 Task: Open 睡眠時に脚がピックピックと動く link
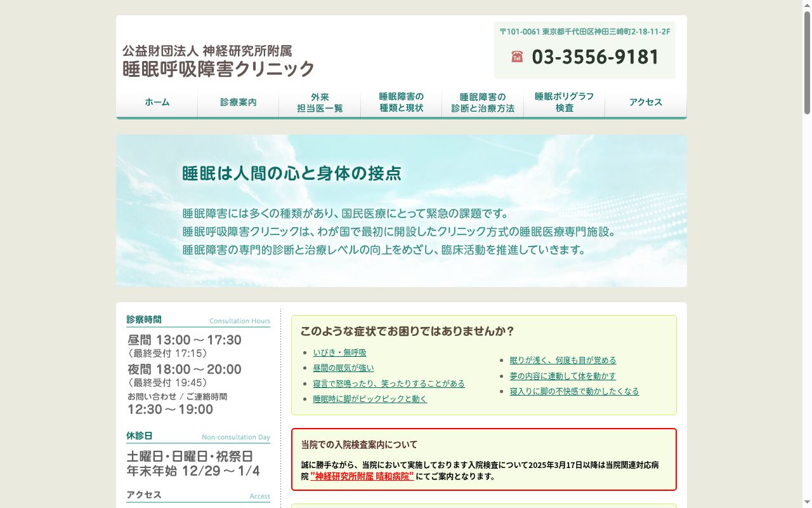click(370, 399)
